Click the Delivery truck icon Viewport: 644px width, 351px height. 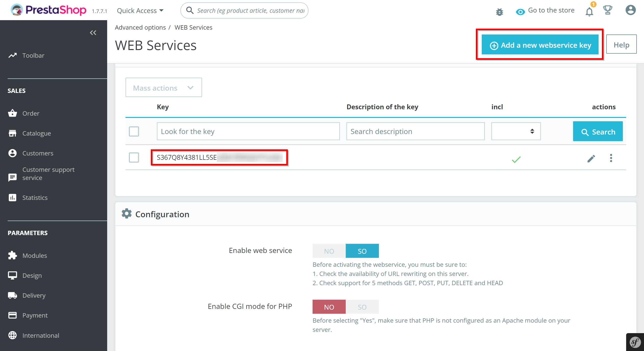point(13,295)
